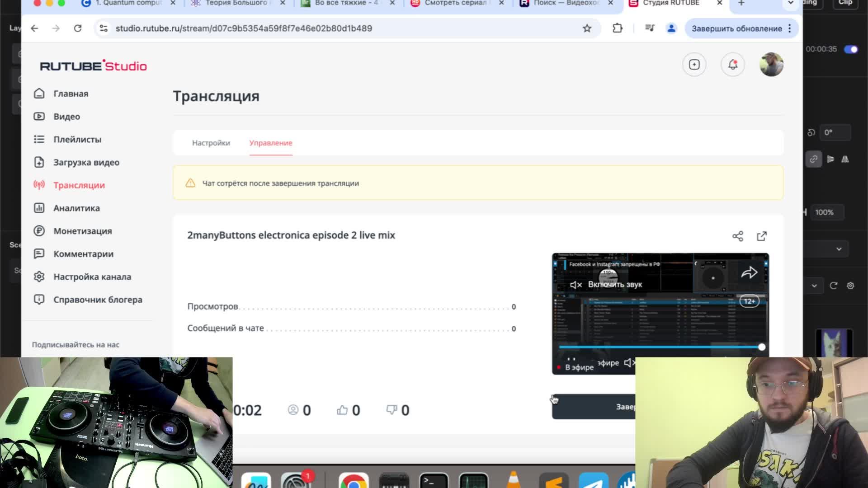Image resolution: width=868 pixels, height=488 pixels.
Task: Open the share icon for the stream
Action: point(737,236)
